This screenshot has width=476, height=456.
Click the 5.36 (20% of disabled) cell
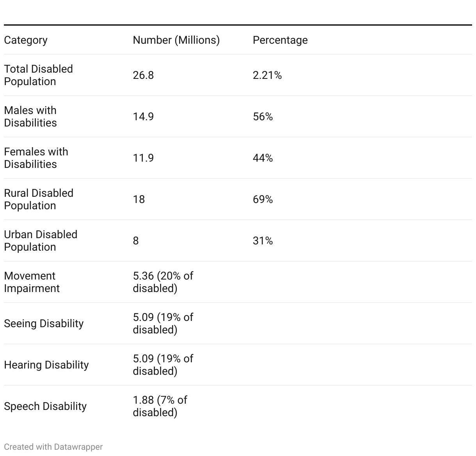163,282
